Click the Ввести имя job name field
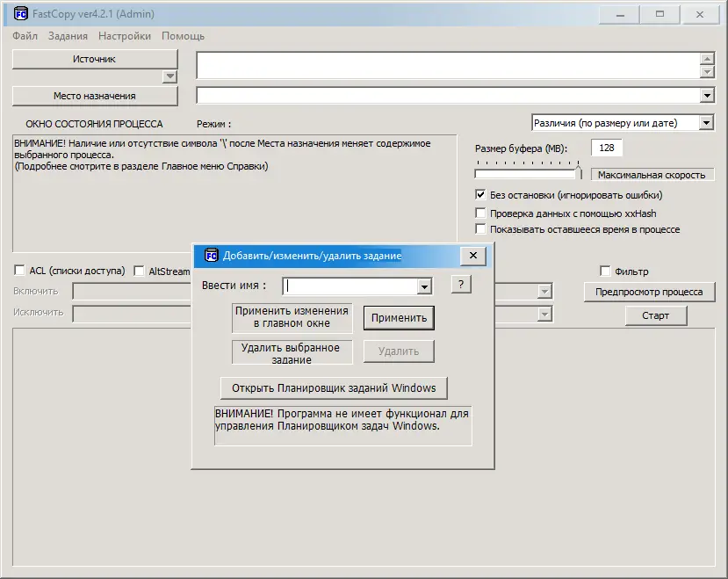The image size is (728, 579). (x=350, y=286)
